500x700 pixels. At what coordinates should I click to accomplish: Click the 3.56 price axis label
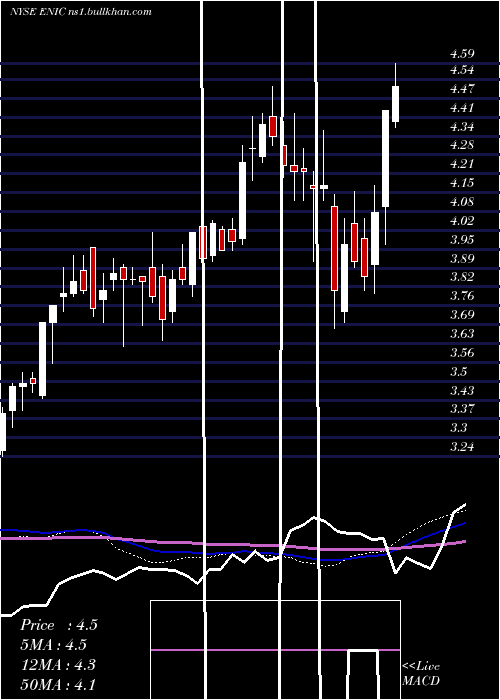coord(462,353)
